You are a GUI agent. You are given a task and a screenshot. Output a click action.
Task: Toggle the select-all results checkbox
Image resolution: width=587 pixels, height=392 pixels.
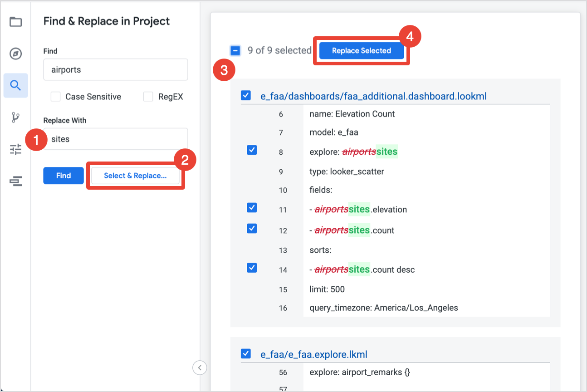235,50
